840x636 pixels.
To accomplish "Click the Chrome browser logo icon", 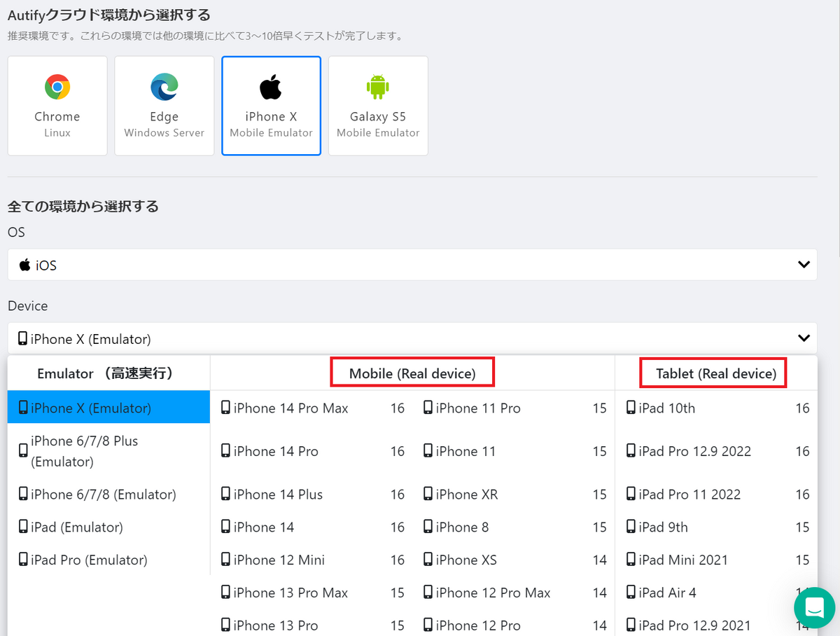I will (57, 88).
